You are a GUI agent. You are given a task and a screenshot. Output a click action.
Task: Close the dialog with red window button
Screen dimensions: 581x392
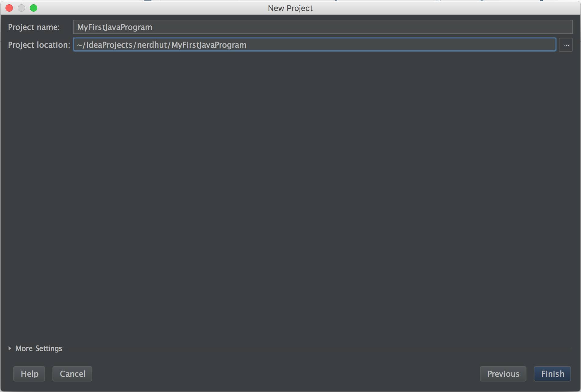coord(9,8)
